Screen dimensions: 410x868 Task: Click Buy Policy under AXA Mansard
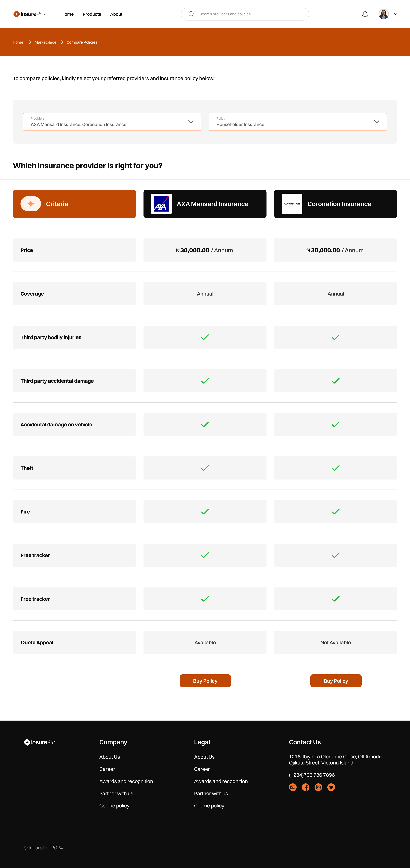pos(205,681)
